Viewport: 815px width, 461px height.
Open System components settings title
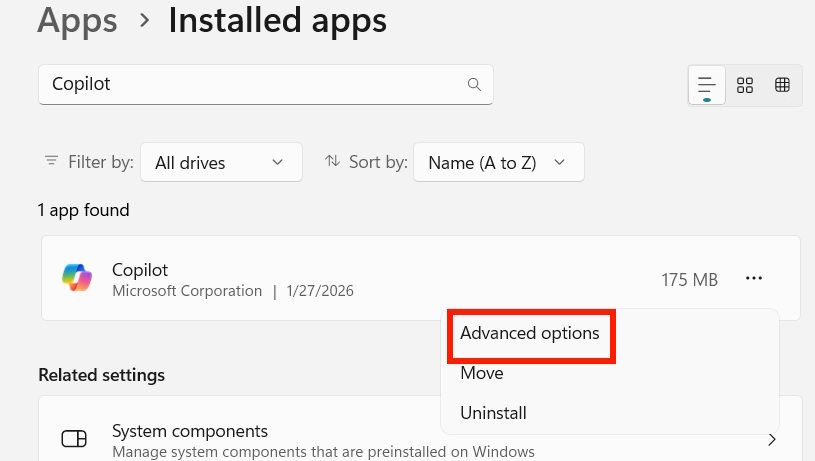pyautogui.click(x=190, y=431)
